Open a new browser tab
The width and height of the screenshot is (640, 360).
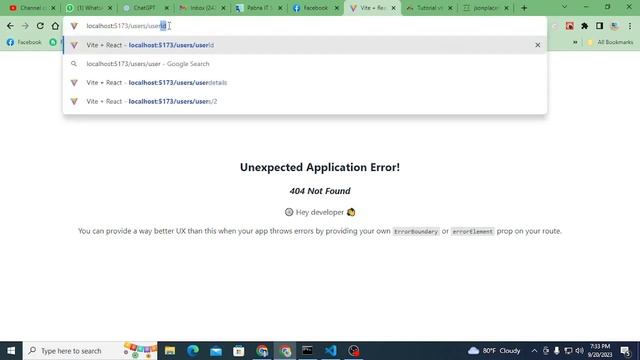tap(524, 8)
